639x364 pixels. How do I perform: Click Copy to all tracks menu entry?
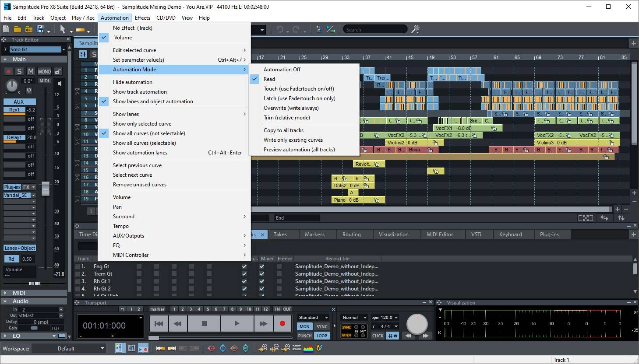(x=283, y=130)
